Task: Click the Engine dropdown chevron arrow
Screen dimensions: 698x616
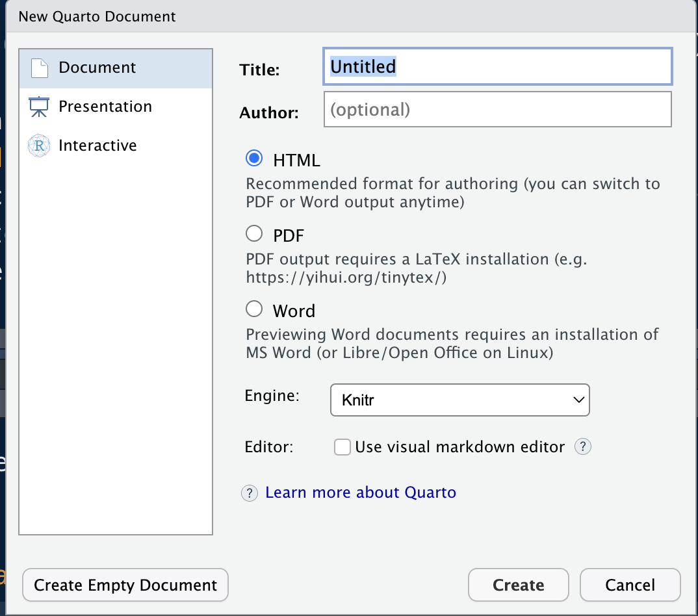Action: (578, 400)
